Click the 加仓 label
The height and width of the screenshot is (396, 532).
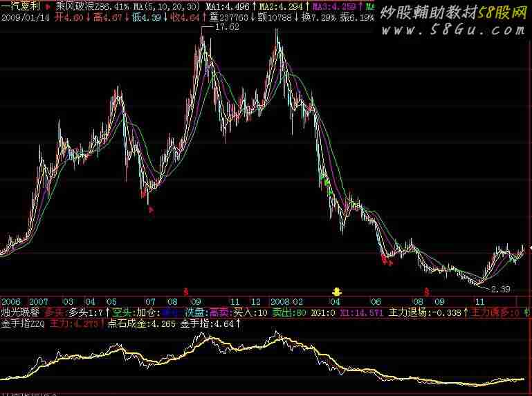[x=146, y=312]
